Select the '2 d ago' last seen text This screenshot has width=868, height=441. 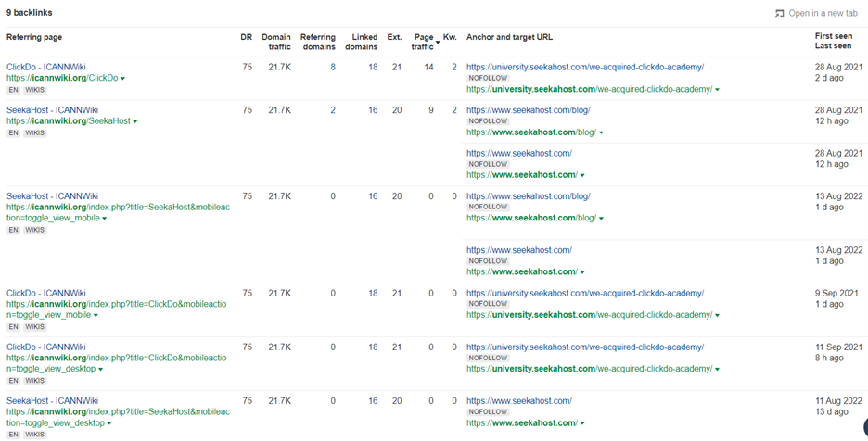829,78
